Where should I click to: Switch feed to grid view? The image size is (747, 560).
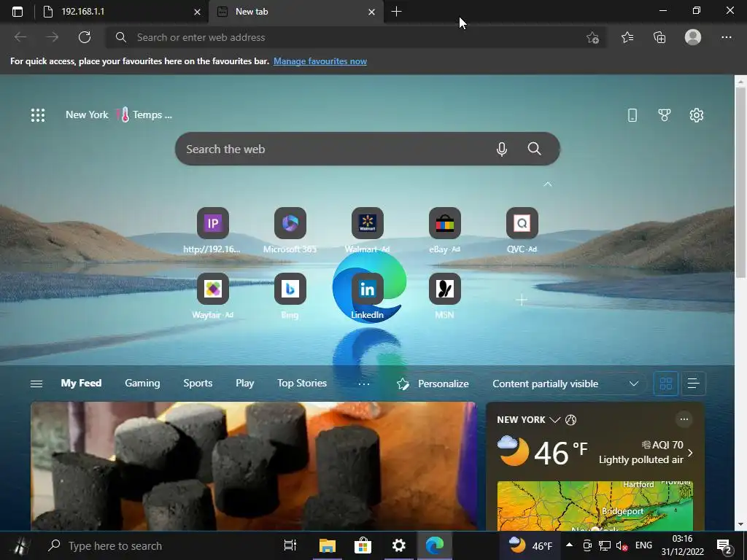pyautogui.click(x=665, y=384)
